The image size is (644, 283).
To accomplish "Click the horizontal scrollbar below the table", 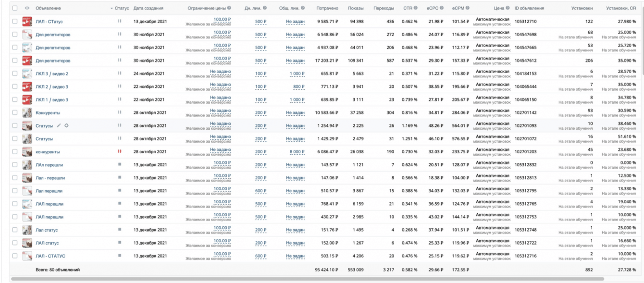I will (307, 279).
